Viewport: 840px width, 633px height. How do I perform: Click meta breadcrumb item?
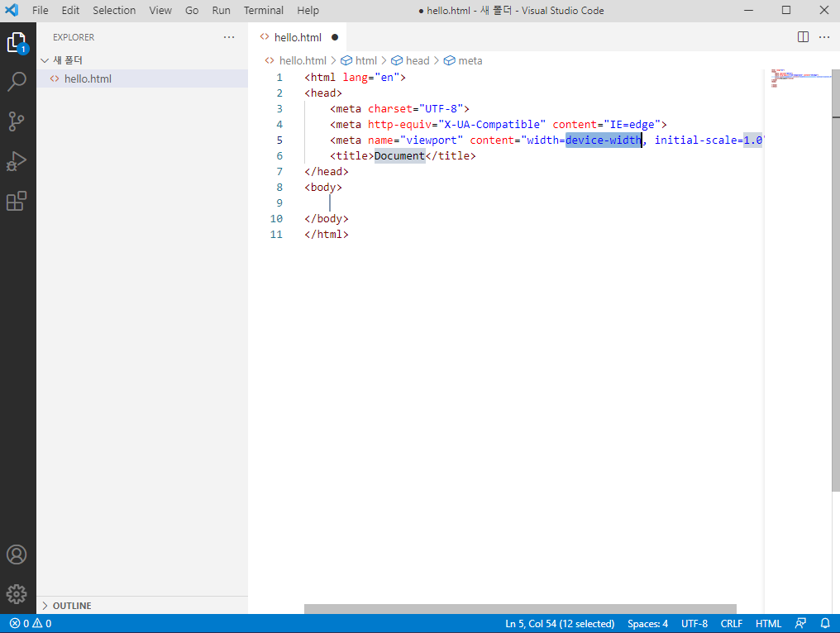click(x=470, y=60)
